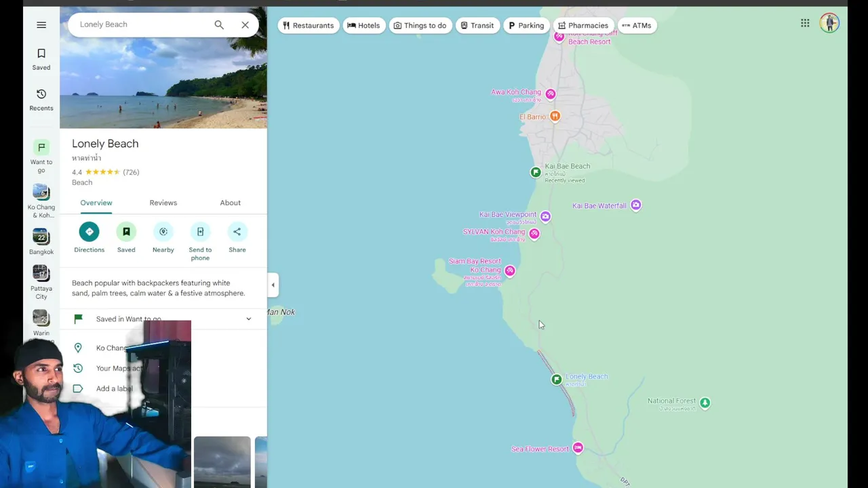Click the Sea Flower Resort pin
The image size is (868, 488).
click(x=578, y=447)
